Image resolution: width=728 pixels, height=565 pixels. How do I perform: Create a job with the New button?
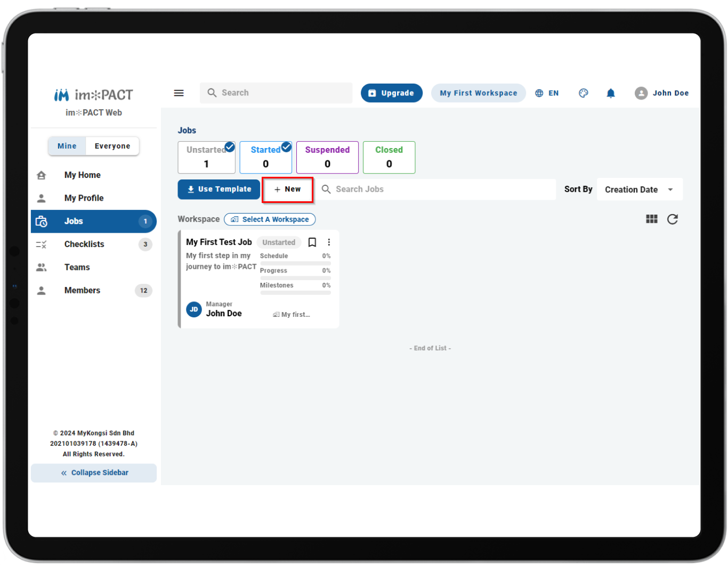tap(287, 189)
